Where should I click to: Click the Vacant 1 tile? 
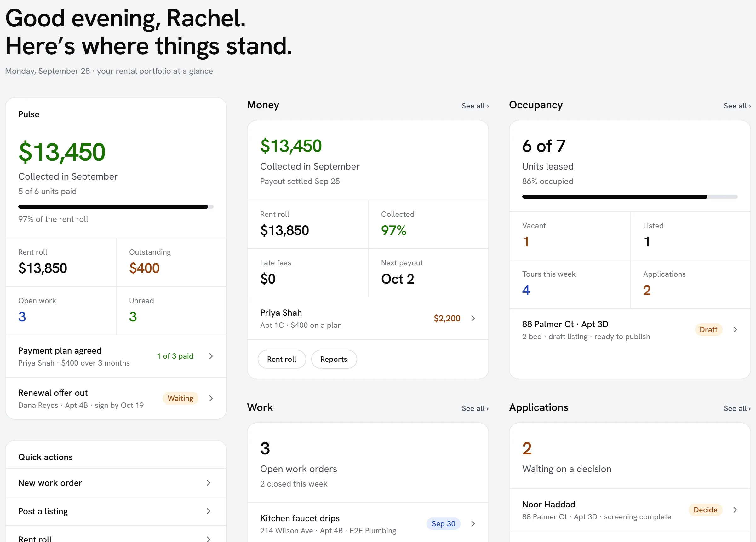pos(570,236)
